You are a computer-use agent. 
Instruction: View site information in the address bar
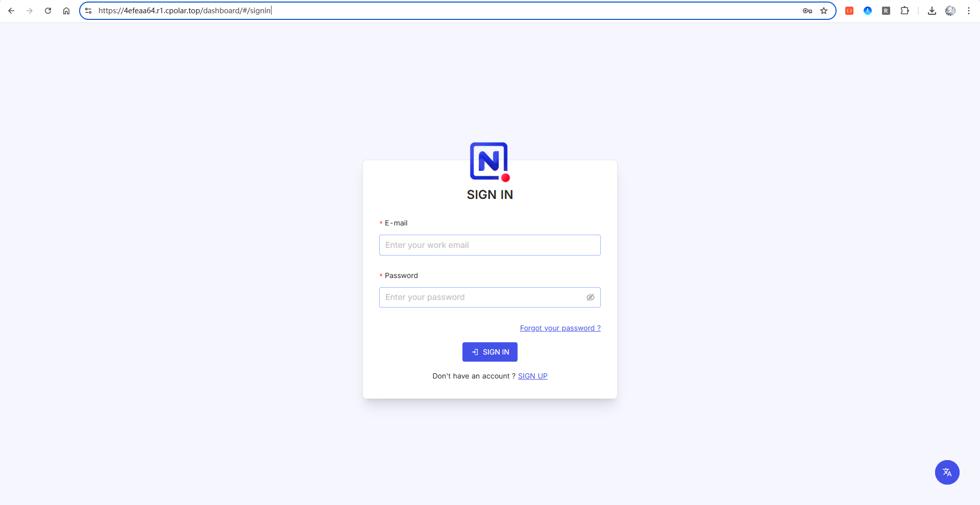[x=88, y=11]
